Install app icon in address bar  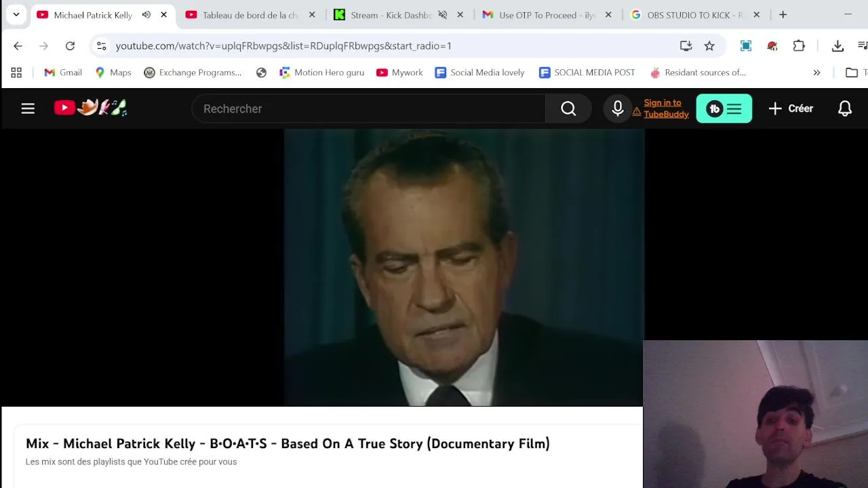click(x=686, y=45)
